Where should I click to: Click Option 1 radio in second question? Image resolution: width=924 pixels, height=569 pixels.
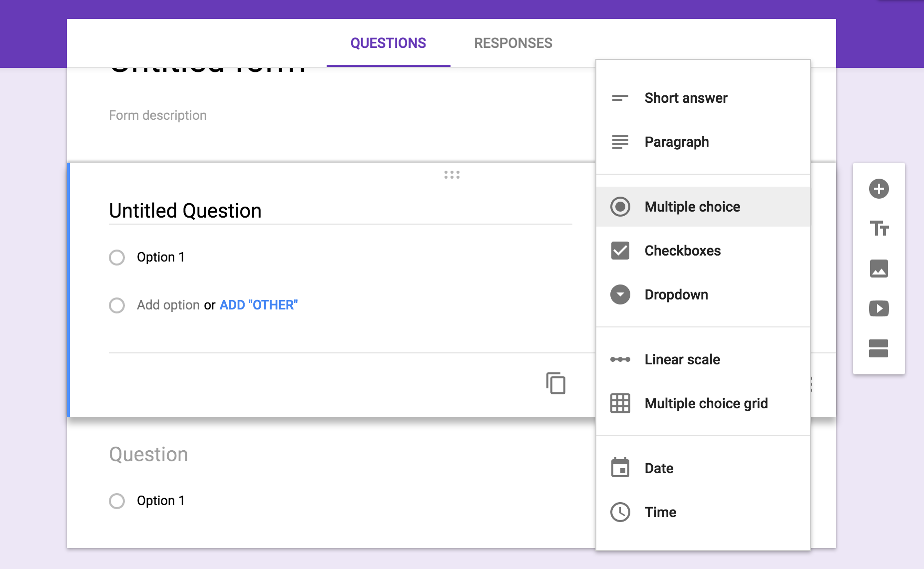tap(117, 500)
